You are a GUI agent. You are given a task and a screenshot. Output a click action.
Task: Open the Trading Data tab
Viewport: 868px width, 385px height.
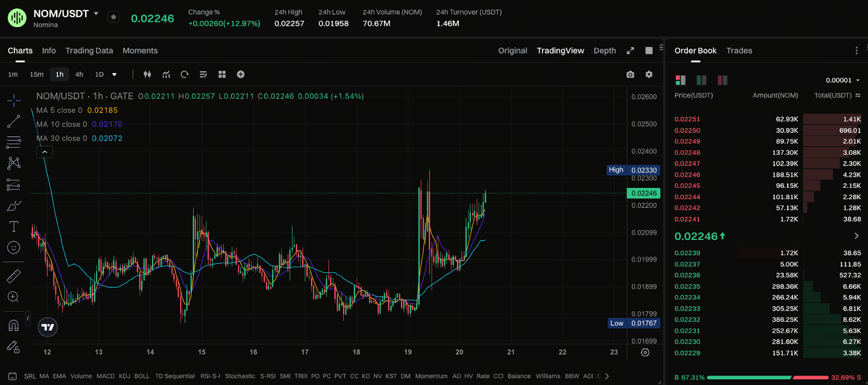tap(89, 51)
